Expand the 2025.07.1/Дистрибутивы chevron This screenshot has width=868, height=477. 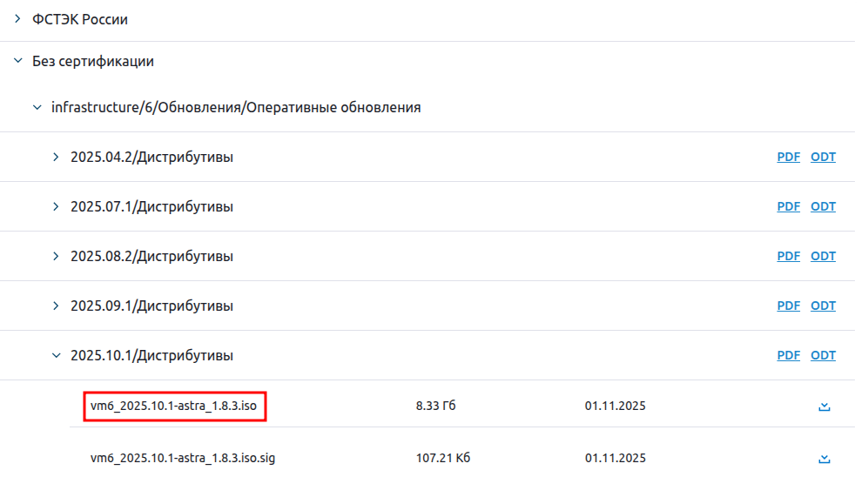pyautogui.click(x=56, y=207)
